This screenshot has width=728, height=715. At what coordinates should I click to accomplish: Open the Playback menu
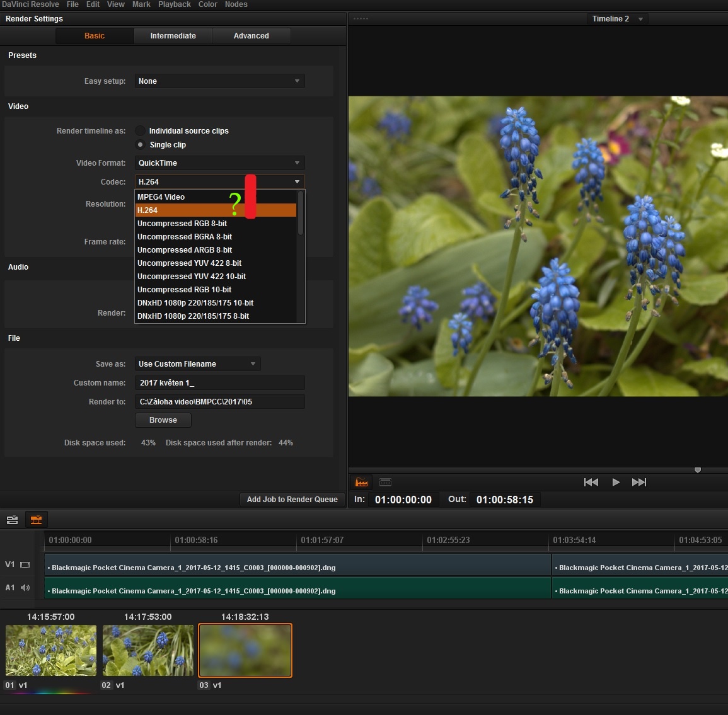pyautogui.click(x=174, y=4)
